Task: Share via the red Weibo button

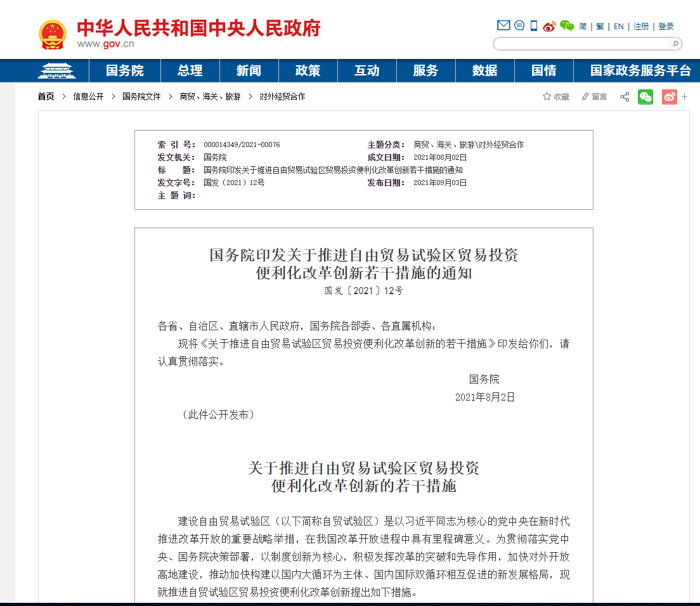Action: point(669,97)
